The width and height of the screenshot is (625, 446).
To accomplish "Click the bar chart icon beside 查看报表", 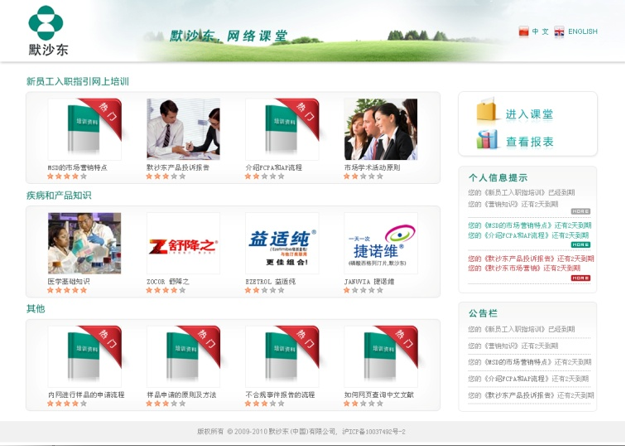I will [x=487, y=140].
